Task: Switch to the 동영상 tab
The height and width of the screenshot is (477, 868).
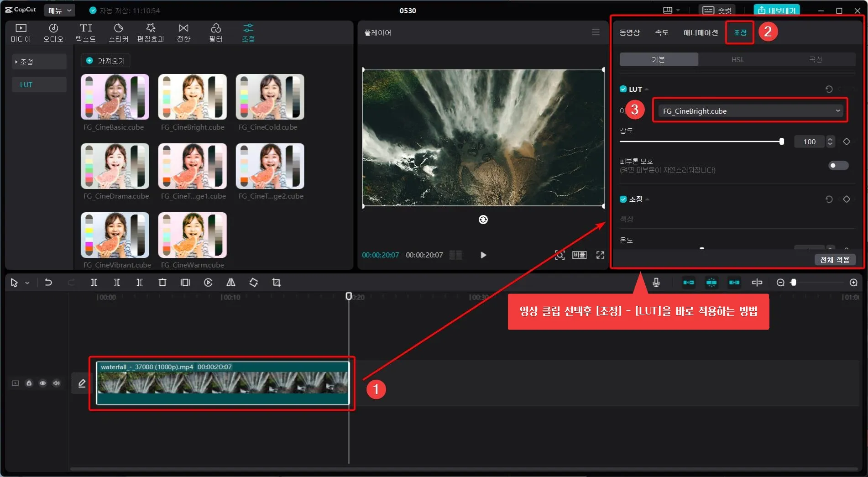Action: [629, 32]
